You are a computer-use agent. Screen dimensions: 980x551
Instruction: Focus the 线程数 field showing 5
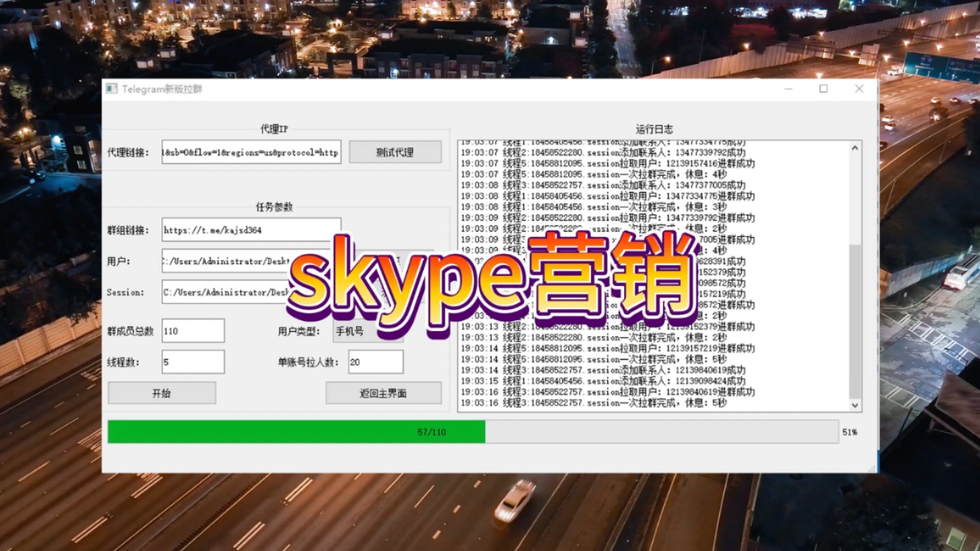coord(193,362)
